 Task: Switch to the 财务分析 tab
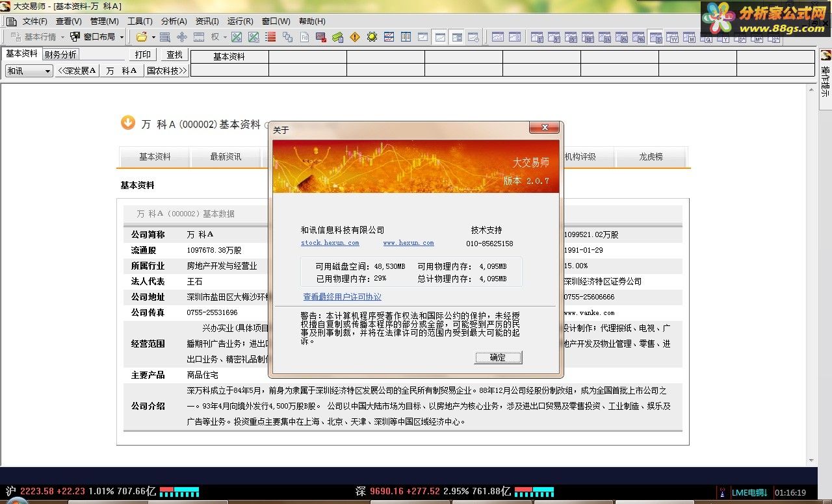click(x=60, y=55)
